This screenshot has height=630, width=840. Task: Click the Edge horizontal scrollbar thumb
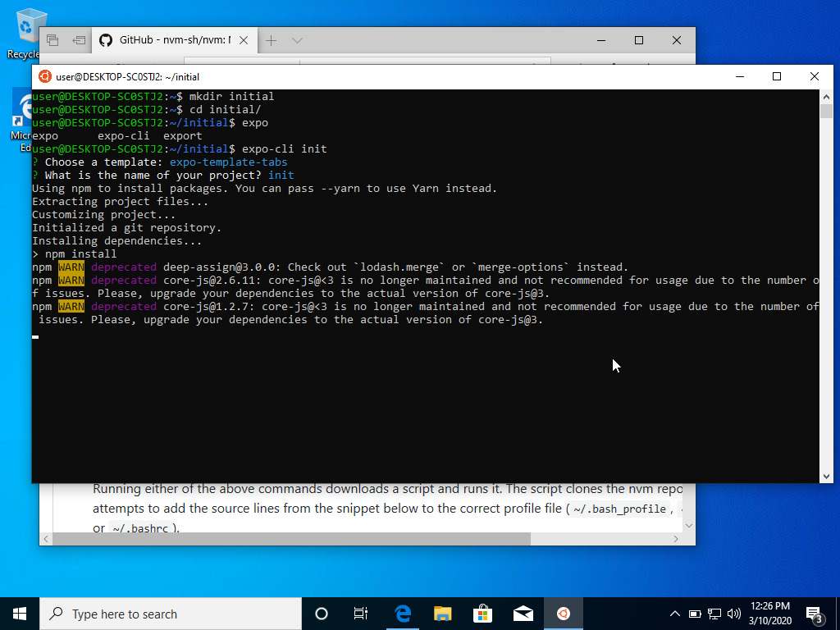[291, 539]
